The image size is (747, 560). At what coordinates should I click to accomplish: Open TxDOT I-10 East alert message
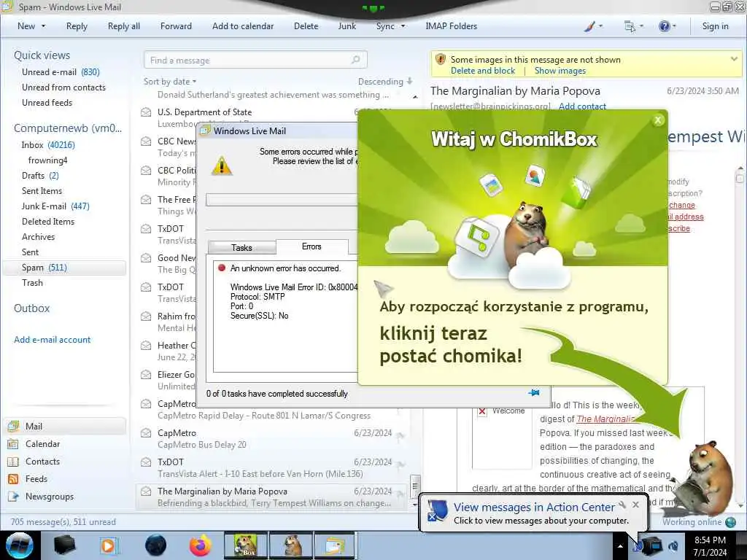pyautogui.click(x=271, y=467)
